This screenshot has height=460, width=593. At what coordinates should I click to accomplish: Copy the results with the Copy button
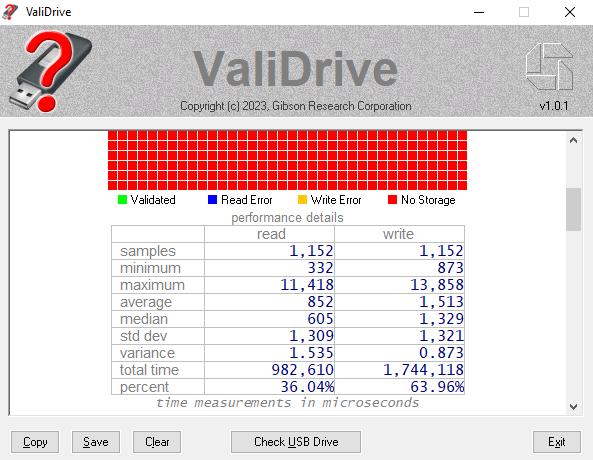coord(35,442)
